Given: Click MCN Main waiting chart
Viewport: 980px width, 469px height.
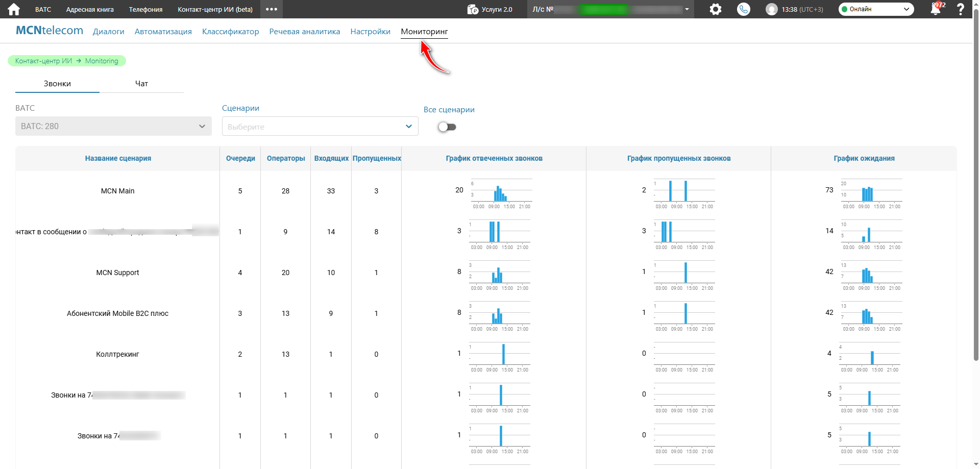Looking at the screenshot, I should pos(871,193).
